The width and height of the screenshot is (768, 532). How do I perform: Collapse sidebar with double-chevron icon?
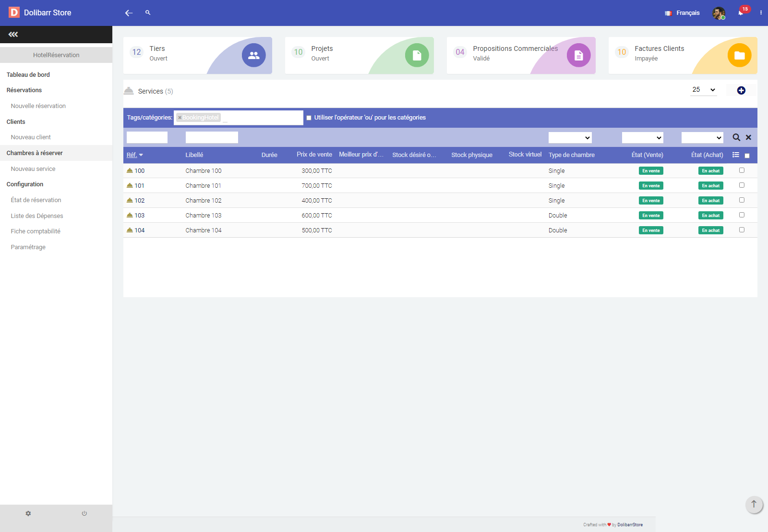13,35
